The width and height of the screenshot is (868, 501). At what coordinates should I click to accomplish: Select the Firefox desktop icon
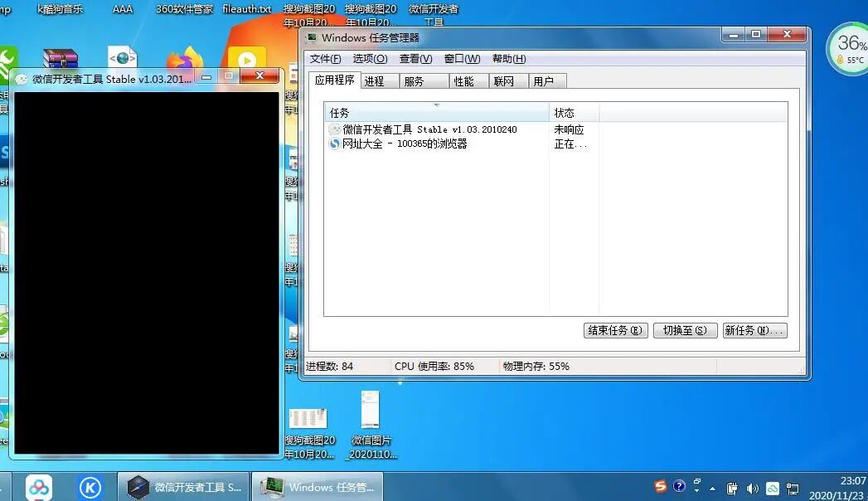pyautogui.click(x=186, y=57)
